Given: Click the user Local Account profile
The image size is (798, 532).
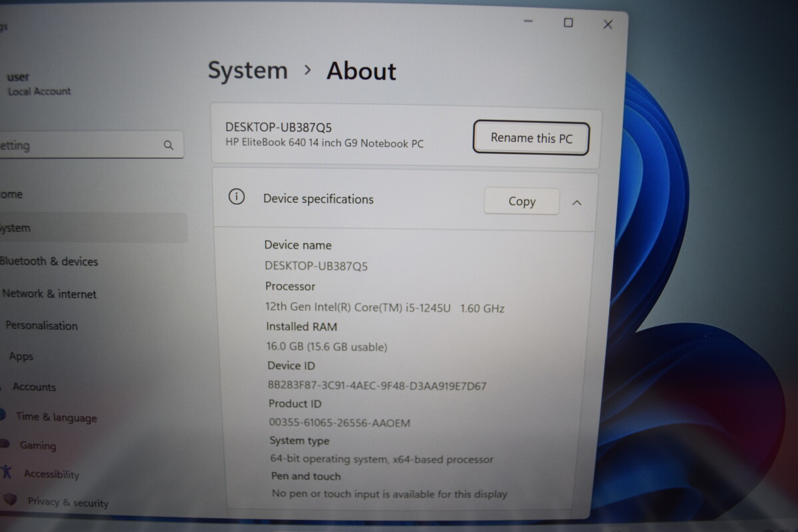Looking at the screenshot, I should click(39, 84).
